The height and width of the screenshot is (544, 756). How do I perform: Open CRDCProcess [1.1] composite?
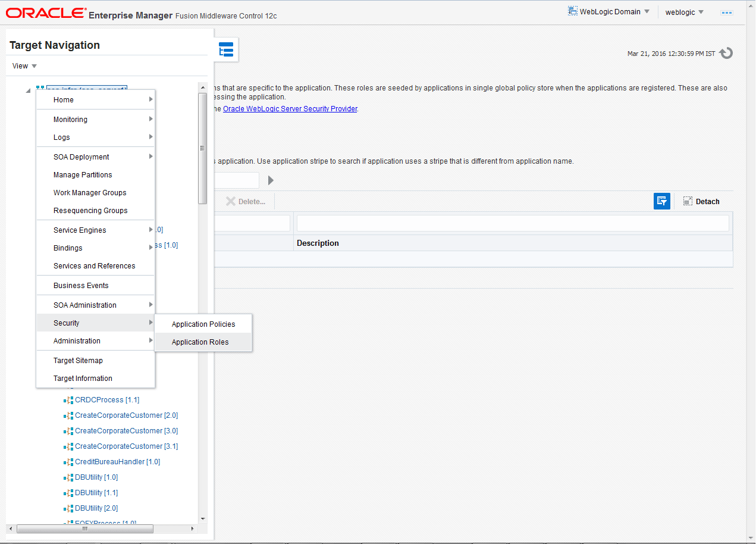[107, 400]
